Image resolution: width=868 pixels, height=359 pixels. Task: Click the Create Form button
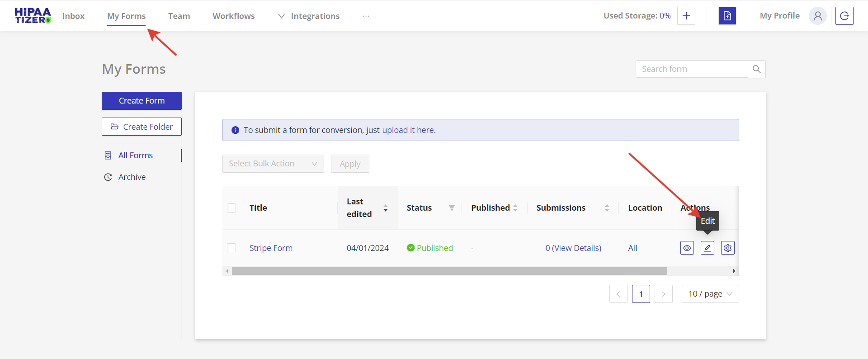[142, 101]
